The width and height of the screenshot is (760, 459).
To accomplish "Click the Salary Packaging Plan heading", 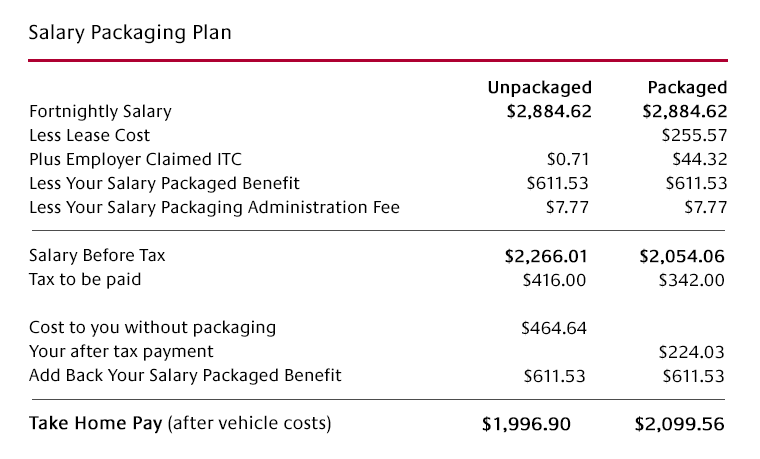I will [130, 33].
